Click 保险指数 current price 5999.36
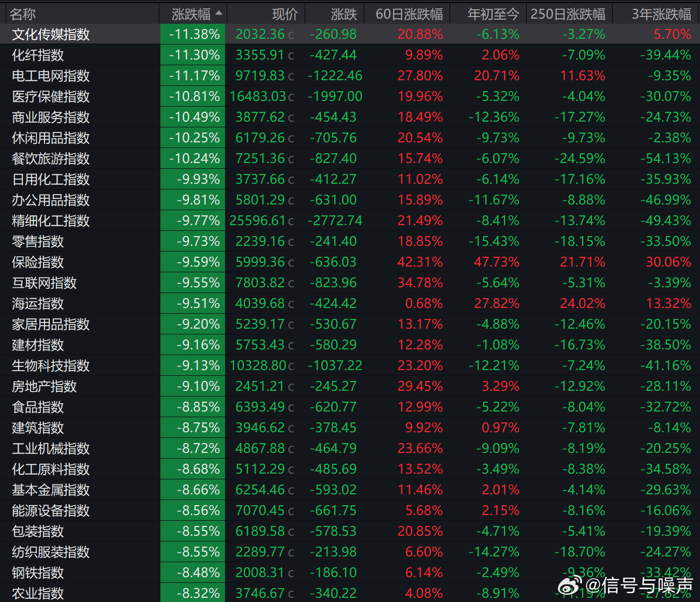The width and height of the screenshot is (700, 602). click(260, 262)
